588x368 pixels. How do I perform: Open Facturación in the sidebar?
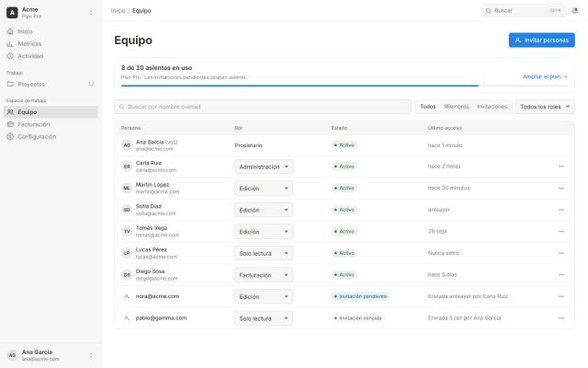pyautogui.click(x=51, y=124)
